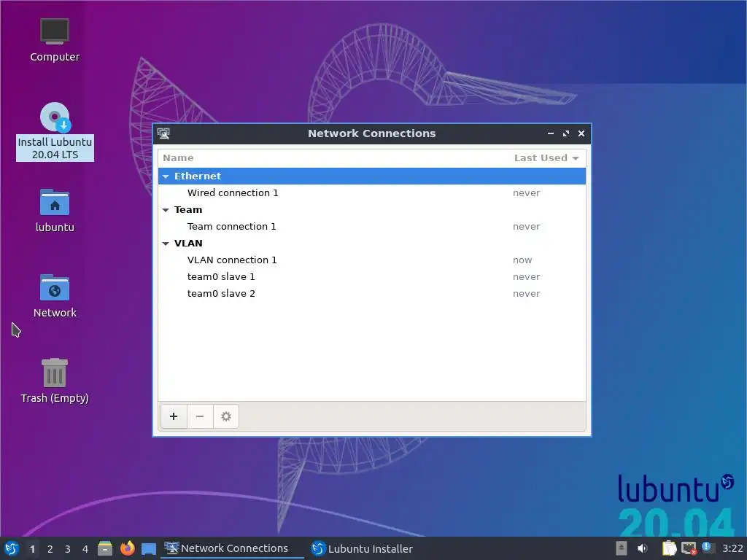Image resolution: width=747 pixels, height=560 pixels.
Task: Select team0 slave 2 row
Action: coord(371,294)
